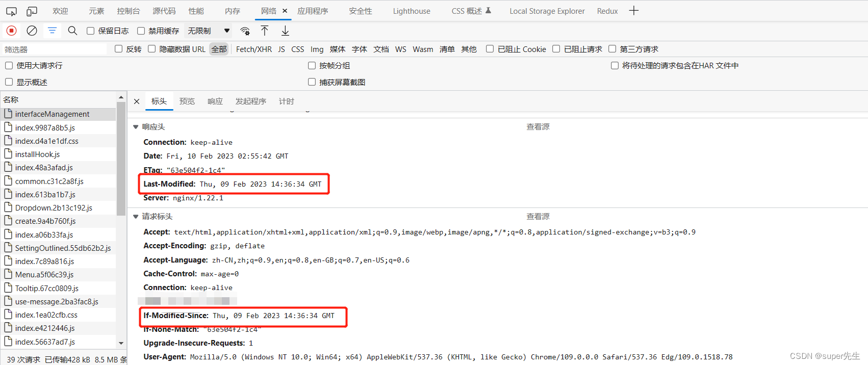Switch to 发起程序 detail tab
Image resolution: width=868 pixels, height=365 pixels.
(251, 101)
